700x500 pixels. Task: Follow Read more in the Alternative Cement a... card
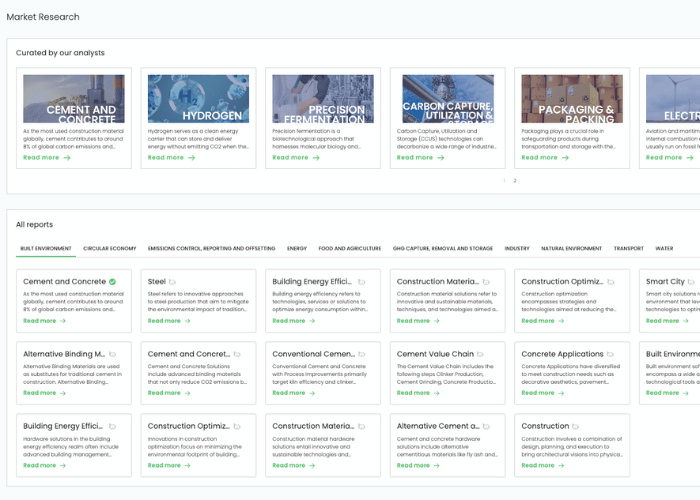(x=418, y=466)
